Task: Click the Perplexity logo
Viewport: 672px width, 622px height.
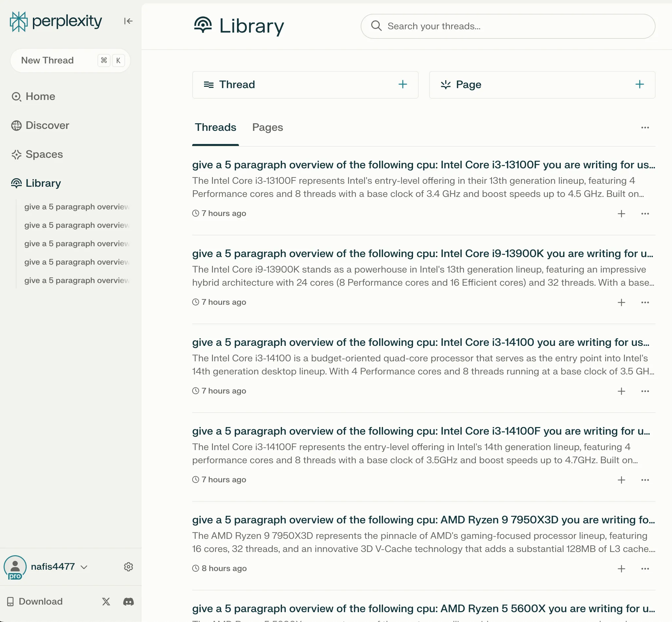Action: click(x=56, y=22)
